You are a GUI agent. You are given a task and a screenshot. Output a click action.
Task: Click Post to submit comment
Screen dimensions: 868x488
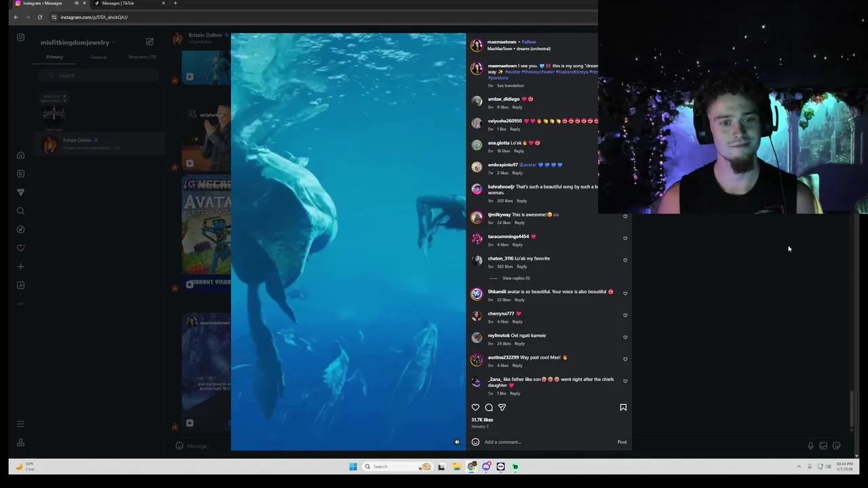[622, 442]
